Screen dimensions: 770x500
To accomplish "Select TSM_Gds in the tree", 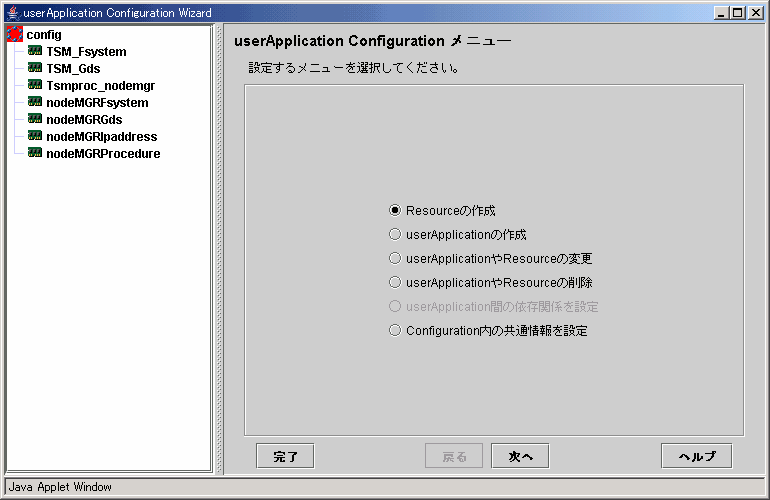I will point(73,69).
